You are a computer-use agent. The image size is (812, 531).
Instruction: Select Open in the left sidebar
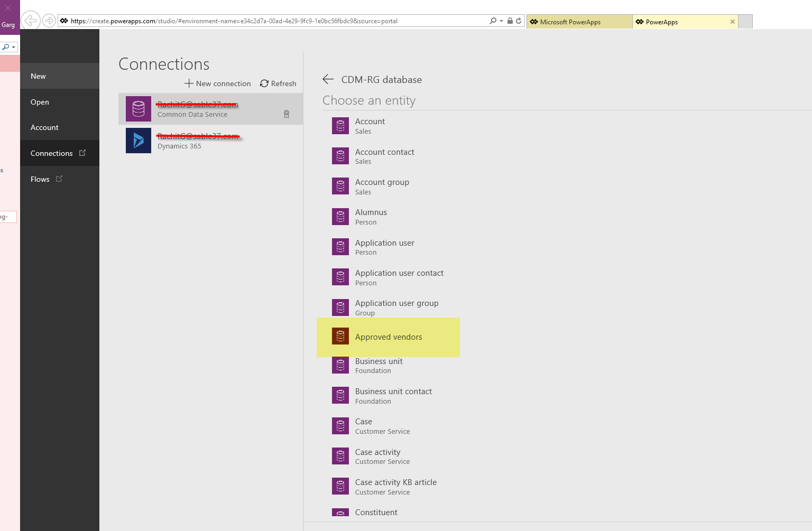click(x=40, y=102)
